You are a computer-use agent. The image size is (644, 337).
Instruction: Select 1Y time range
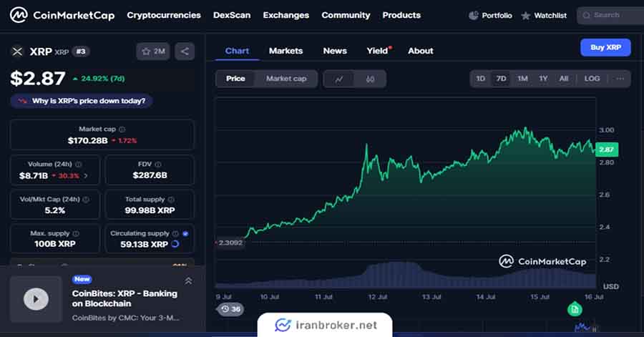[543, 79]
